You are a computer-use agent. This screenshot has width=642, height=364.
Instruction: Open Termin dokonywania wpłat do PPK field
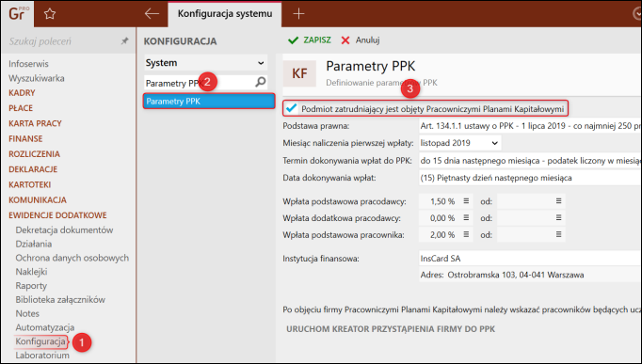pyautogui.click(x=530, y=160)
